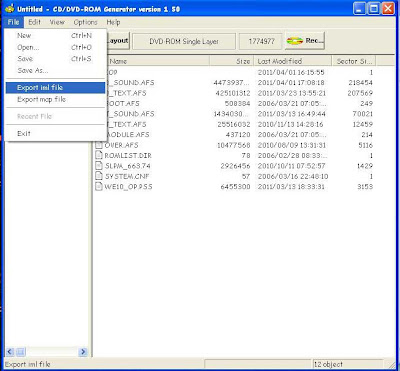Select Export map file menu entry
Screen dimensions: 400x371
point(55,99)
